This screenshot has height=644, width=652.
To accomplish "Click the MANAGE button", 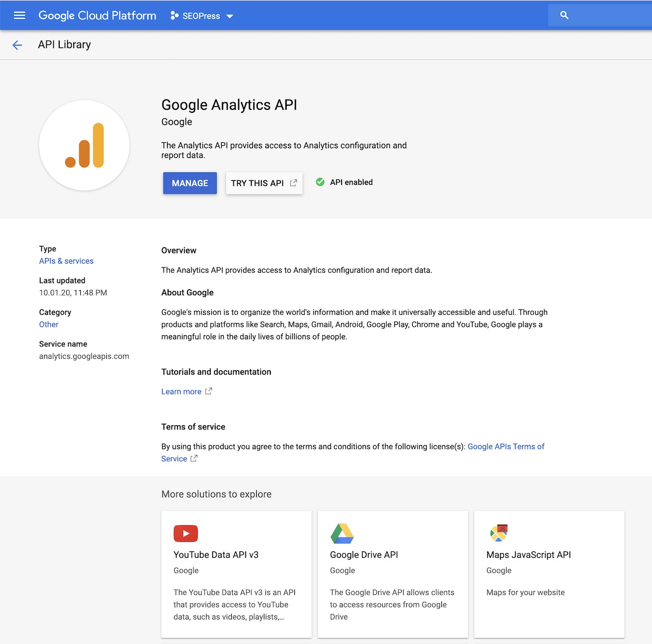I will [x=190, y=183].
